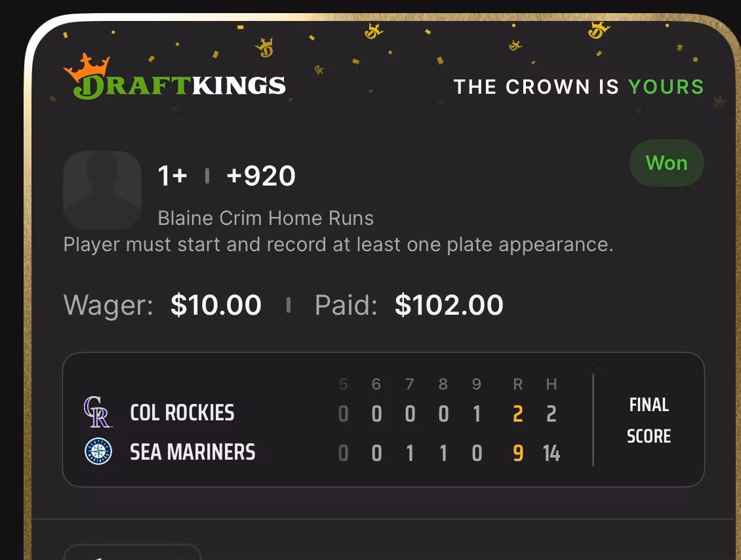Click the +920 odds value
Image resolution: width=741 pixels, height=560 pixels.
261,176
